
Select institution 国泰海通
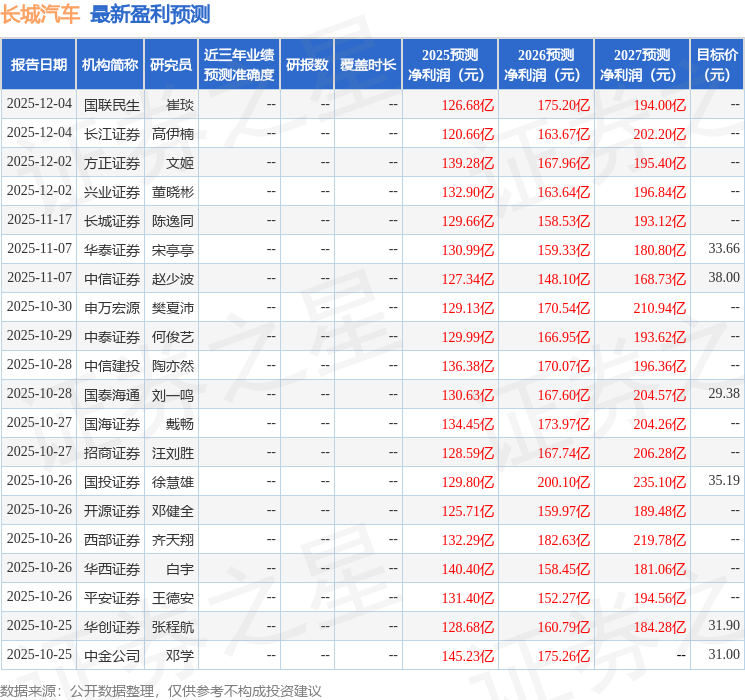[112, 394]
